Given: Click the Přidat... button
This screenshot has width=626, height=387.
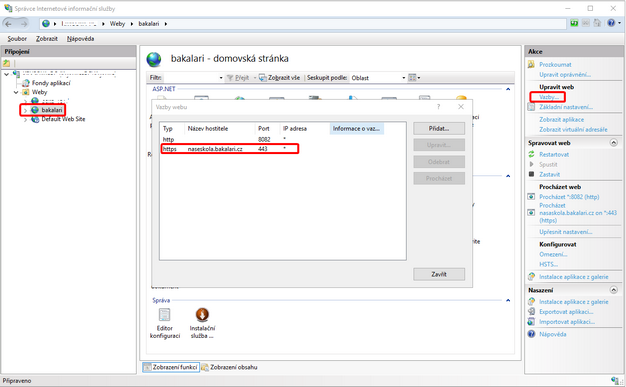Looking at the screenshot, I should tap(439, 129).
